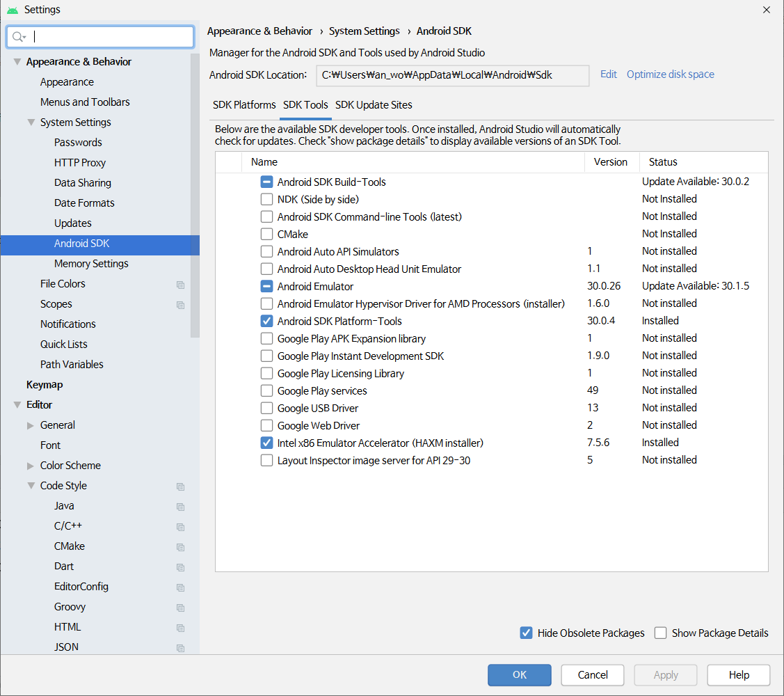784x696 pixels.
Task: Click the search magnifier icon in settings
Action: pos(17,36)
